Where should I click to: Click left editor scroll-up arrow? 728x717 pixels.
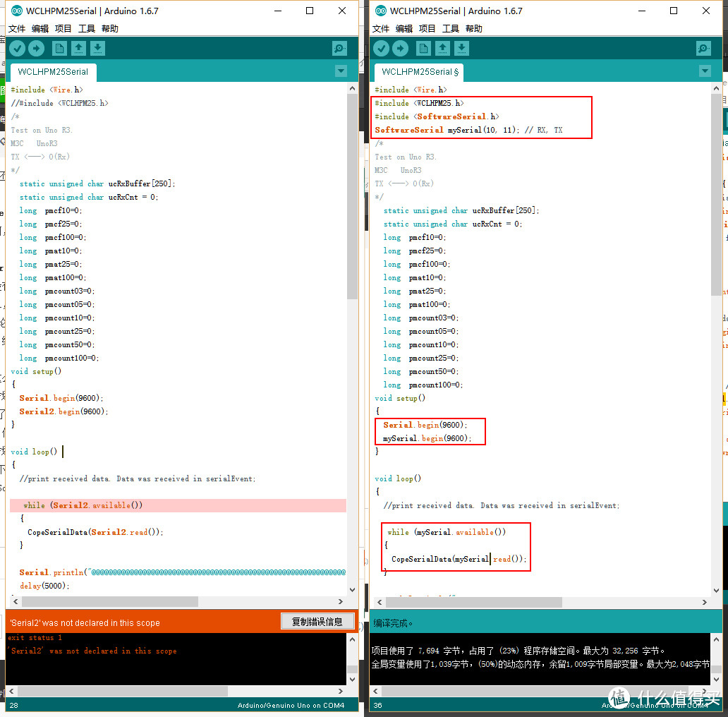[352, 88]
